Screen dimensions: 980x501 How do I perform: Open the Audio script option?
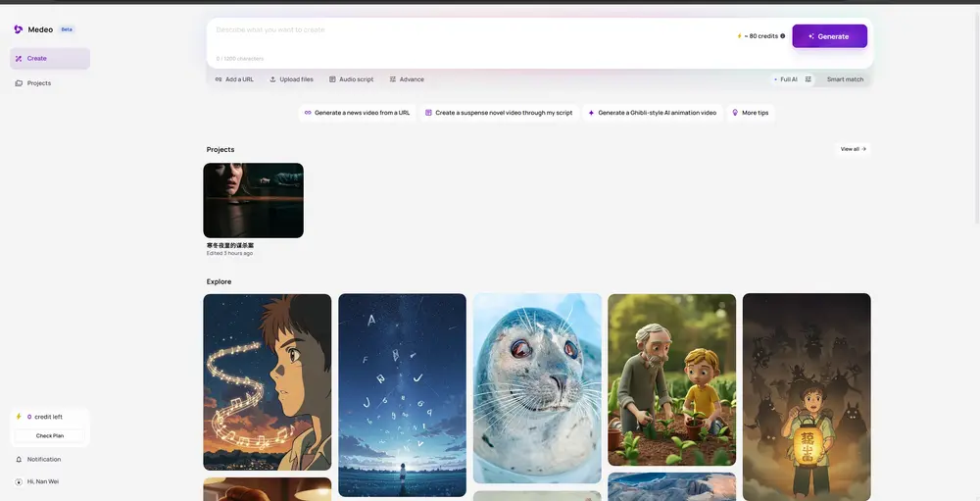coord(351,79)
